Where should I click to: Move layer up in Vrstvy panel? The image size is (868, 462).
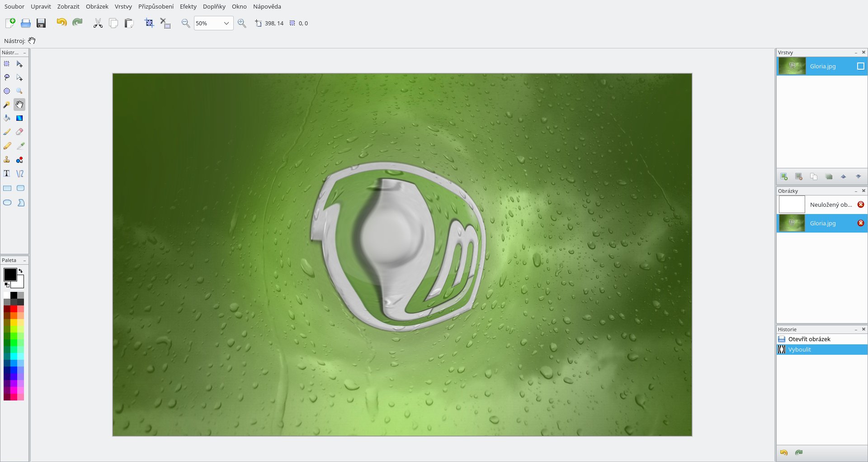pyautogui.click(x=844, y=176)
